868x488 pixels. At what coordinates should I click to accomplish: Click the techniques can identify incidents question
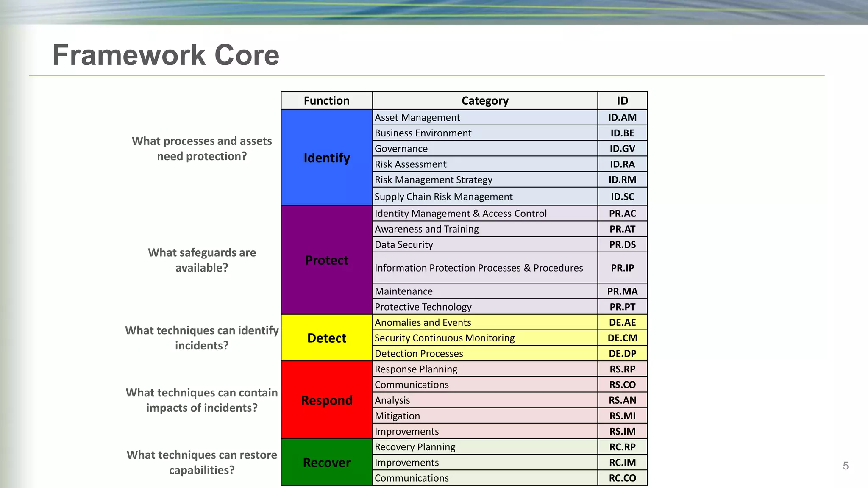(x=202, y=338)
